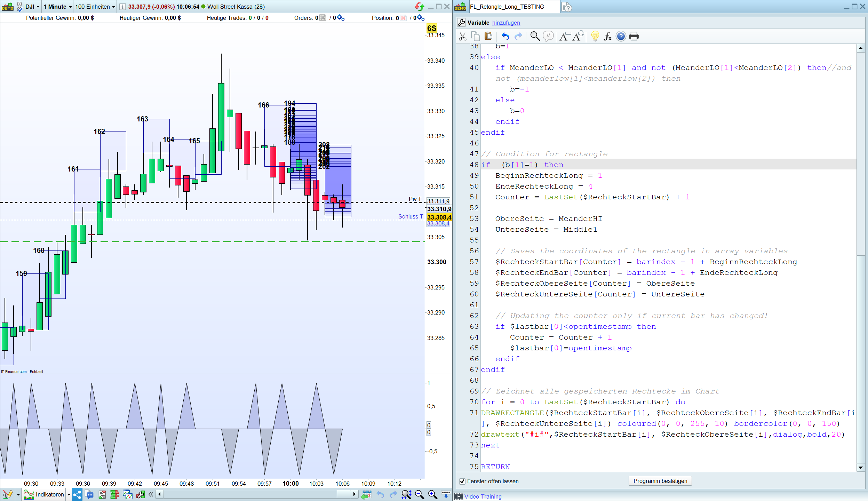Viewport: 868px width, 501px height.
Task: Click the comment toggle bubble icon
Action: click(548, 36)
